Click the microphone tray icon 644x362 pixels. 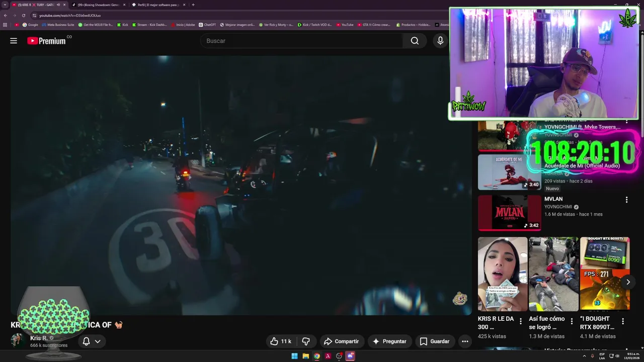pos(592,356)
